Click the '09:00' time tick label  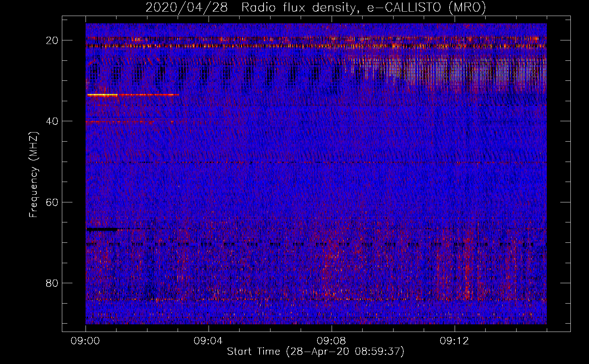click(86, 341)
